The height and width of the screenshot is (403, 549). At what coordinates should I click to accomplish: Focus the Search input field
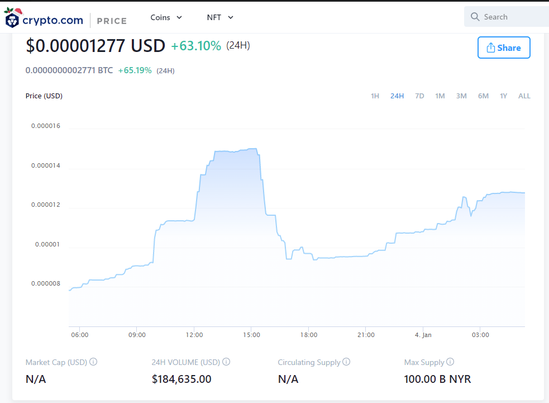click(x=508, y=17)
